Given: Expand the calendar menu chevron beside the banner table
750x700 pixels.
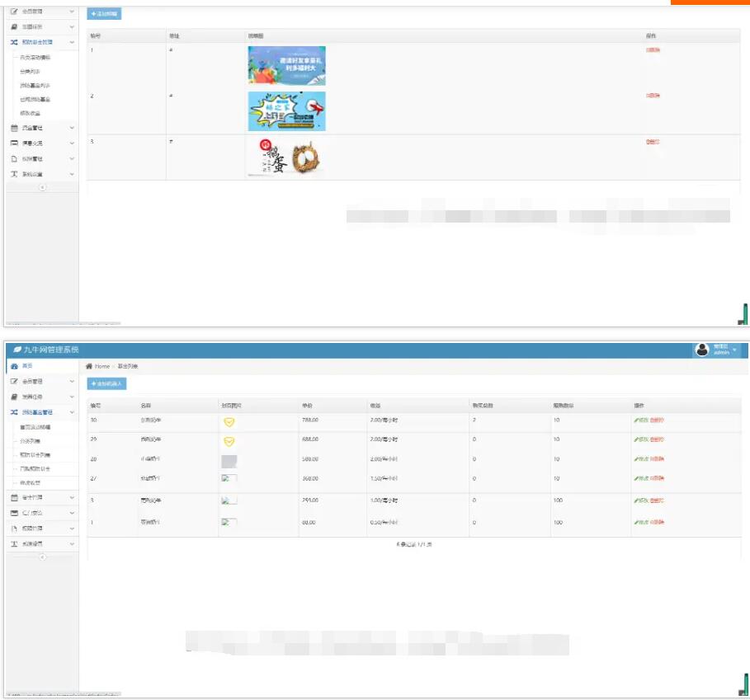Looking at the screenshot, I should point(72,128).
